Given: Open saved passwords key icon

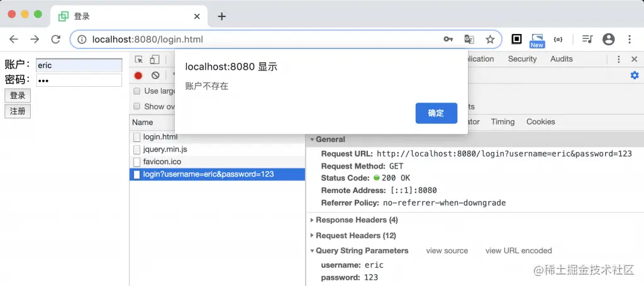Looking at the screenshot, I should click(x=448, y=40).
